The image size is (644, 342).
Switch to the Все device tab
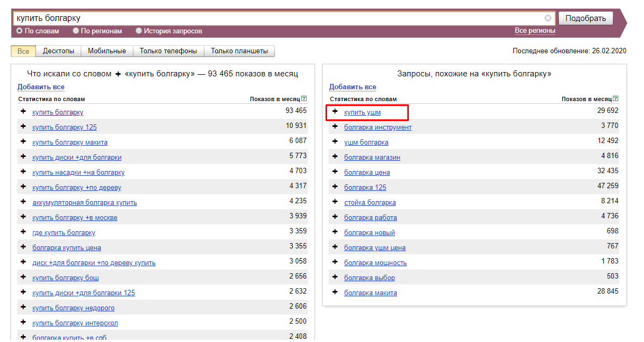[x=24, y=51]
